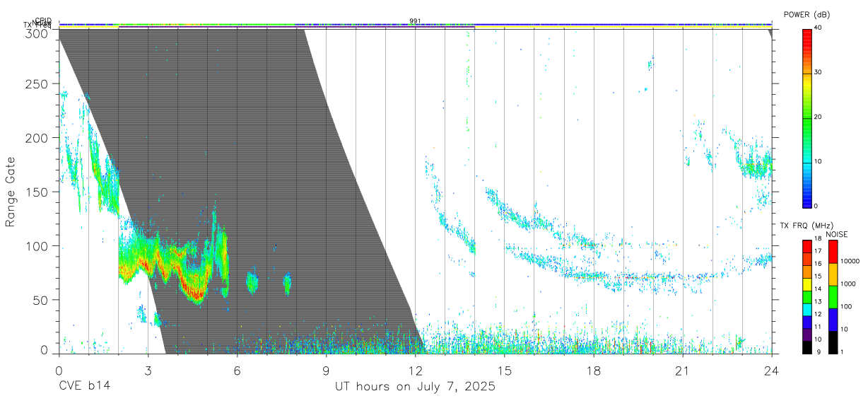
Task: Click the 40 label on the POWER scale
Action: tap(819, 28)
